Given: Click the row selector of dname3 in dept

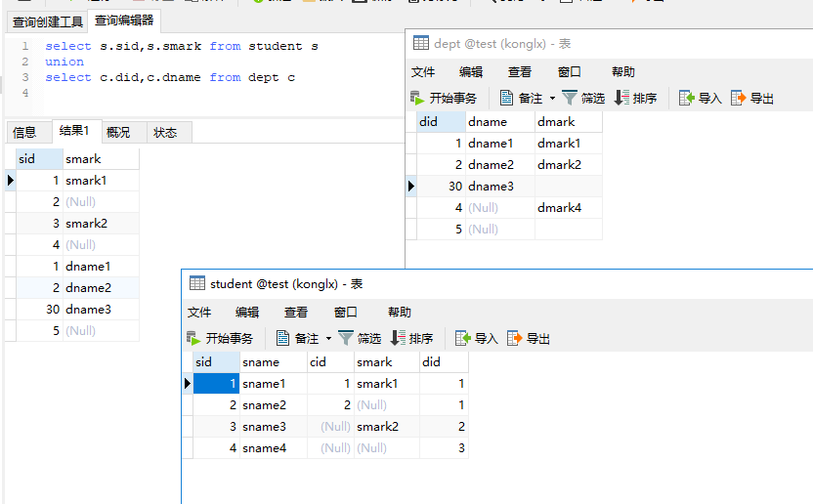Looking at the screenshot, I should point(411,187).
